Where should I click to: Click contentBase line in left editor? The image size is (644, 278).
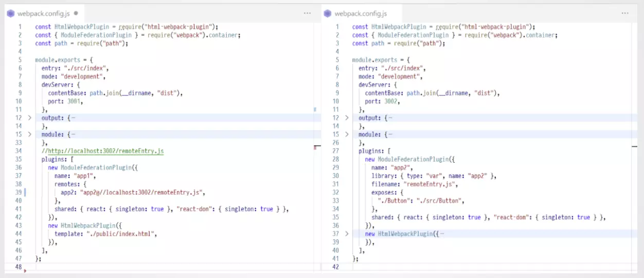pyautogui.click(x=115, y=93)
